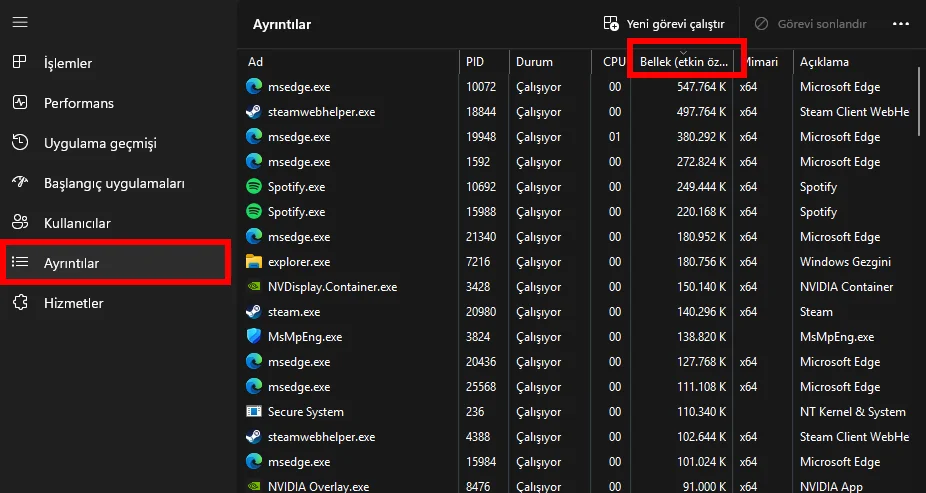926x493 pixels.
Task: Click the Kullanıcılar people icon
Action: (x=20, y=223)
